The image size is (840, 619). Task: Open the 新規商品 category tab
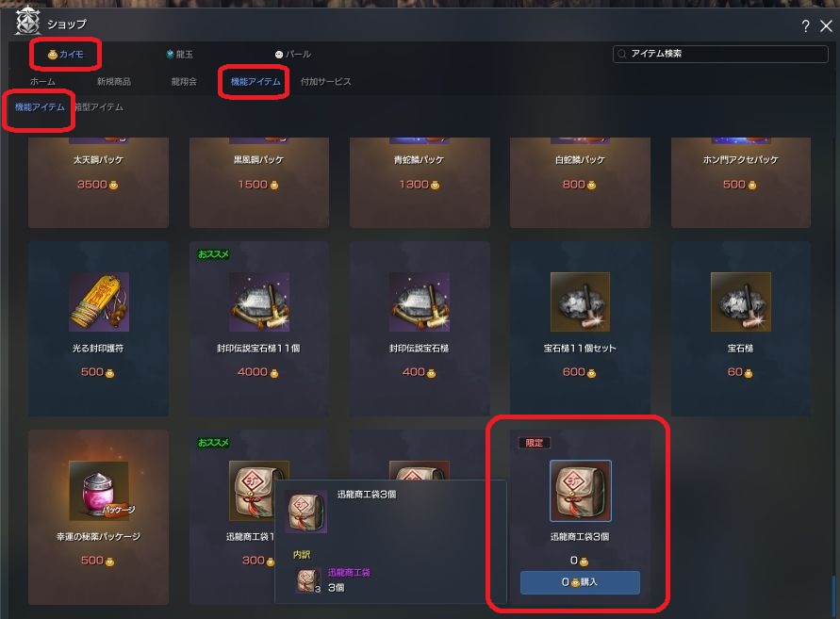tap(113, 81)
